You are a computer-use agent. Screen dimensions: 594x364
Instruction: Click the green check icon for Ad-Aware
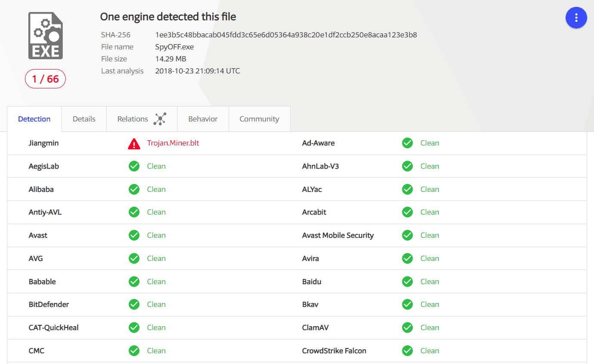tap(407, 143)
